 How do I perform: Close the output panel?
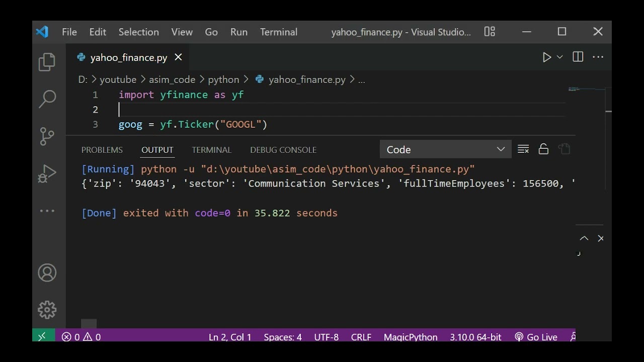tap(600, 238)
